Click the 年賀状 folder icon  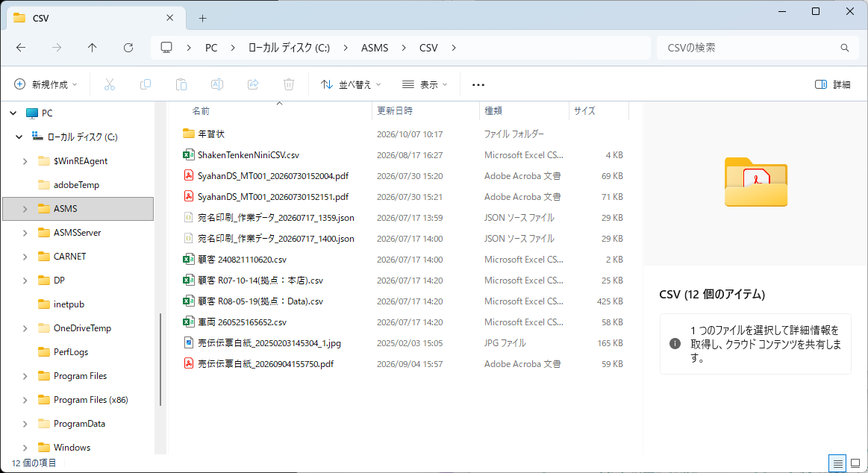point(188,134)
